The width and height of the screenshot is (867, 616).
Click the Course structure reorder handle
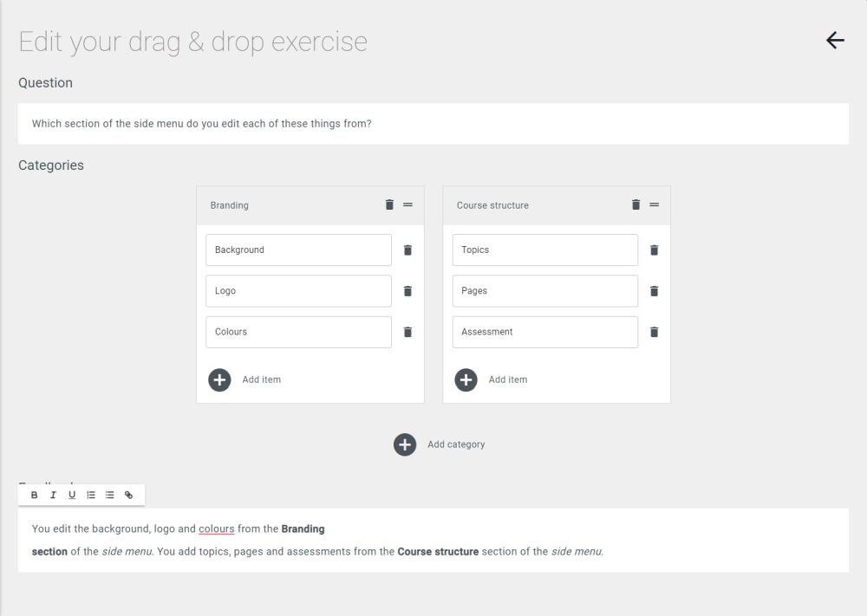click(x=654, y=204)
